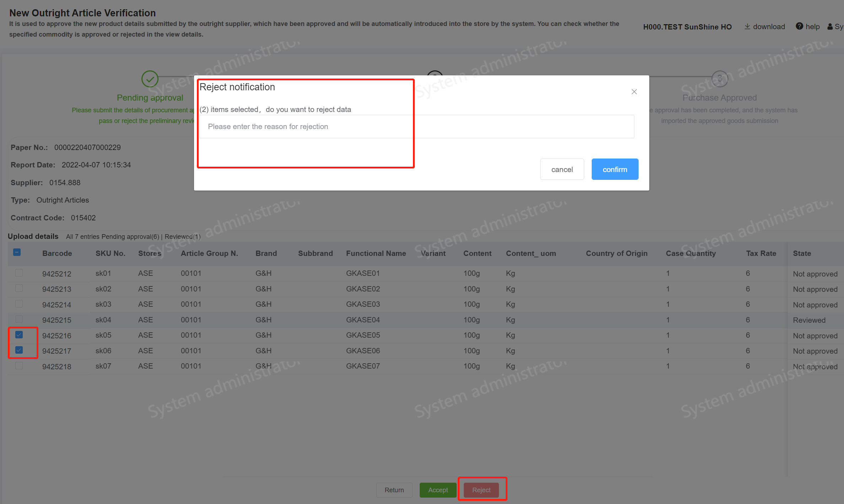
Task: Click the Pending approval checkmark step icon
Action: pos(150,79)
